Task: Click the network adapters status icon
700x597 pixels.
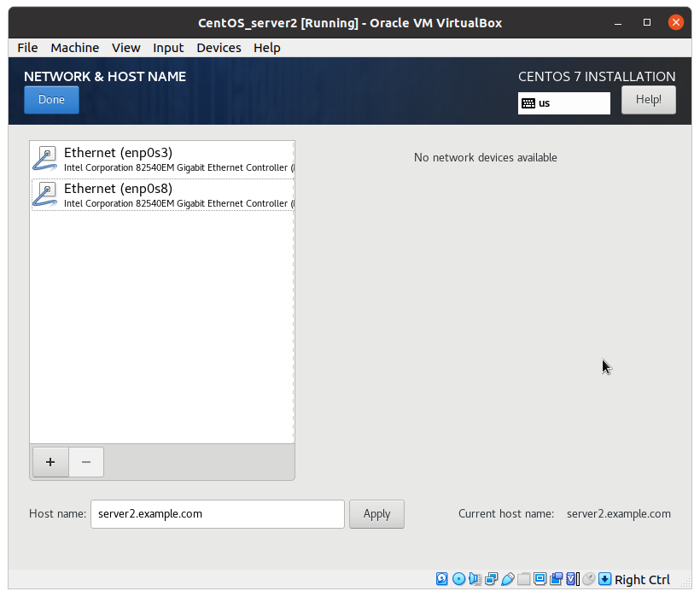Action: click(492, 579)
